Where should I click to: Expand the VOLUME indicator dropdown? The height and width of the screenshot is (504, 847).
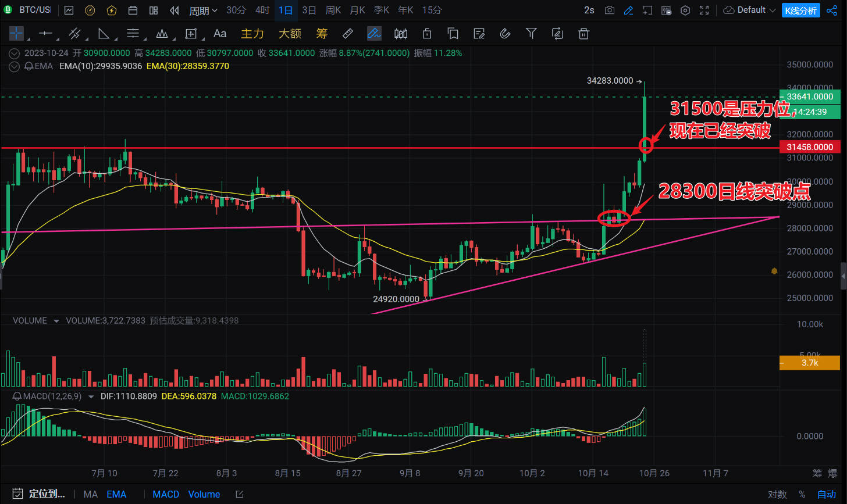click(56, 321)
